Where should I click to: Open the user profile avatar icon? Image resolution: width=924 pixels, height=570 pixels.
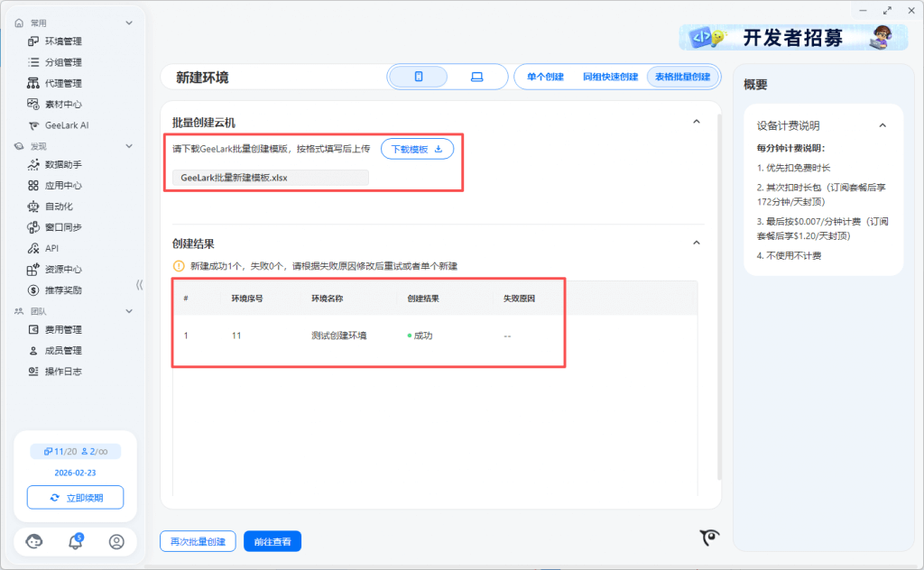pyautogui.click(x=116, y=541)
